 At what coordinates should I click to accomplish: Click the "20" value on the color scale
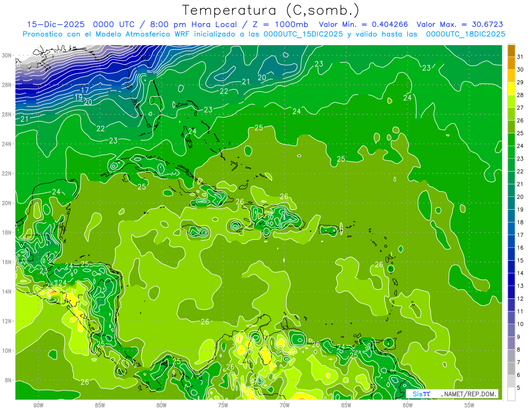click(520, 197)
